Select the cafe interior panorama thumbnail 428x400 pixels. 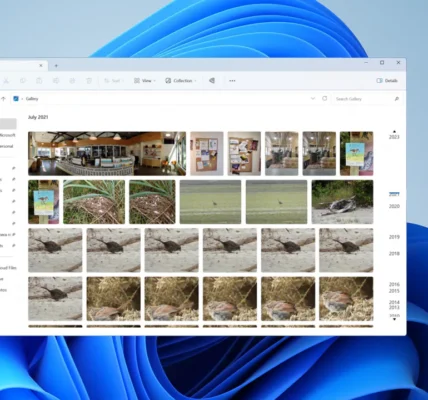(x=107, y=153)
